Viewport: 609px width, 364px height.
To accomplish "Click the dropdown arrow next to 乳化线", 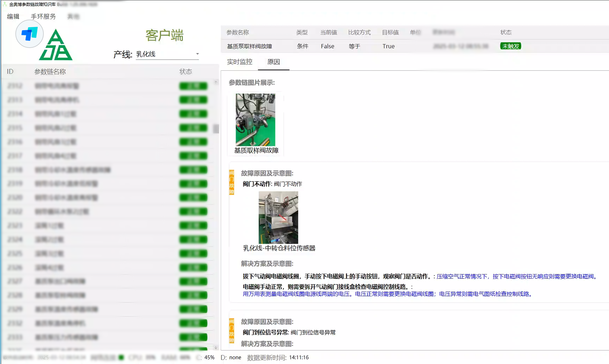I will 197,54.
